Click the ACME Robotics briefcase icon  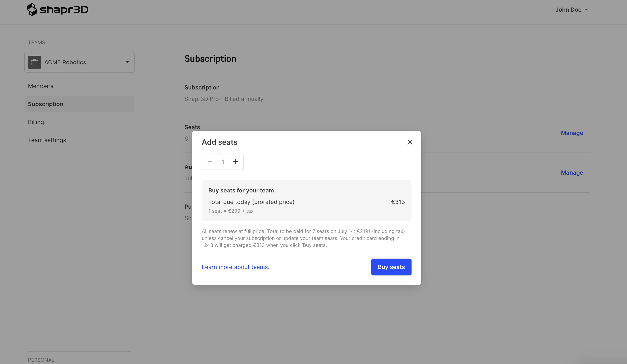tap(35, 62)
